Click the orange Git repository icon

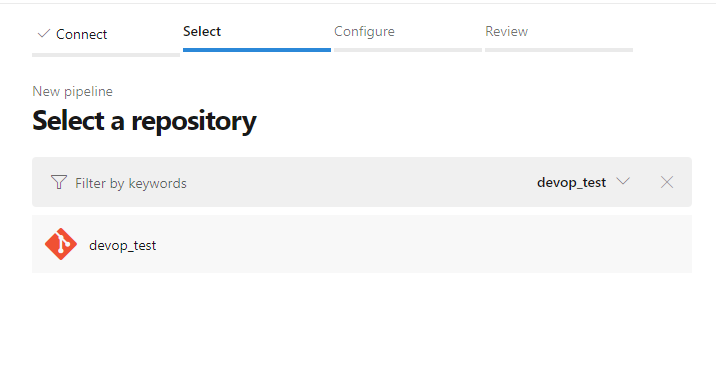(x=61, y=244)
